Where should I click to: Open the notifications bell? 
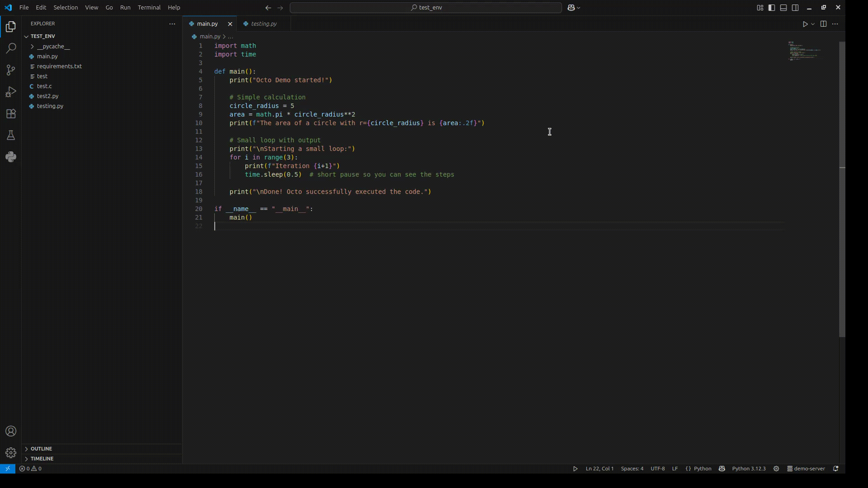836,469
